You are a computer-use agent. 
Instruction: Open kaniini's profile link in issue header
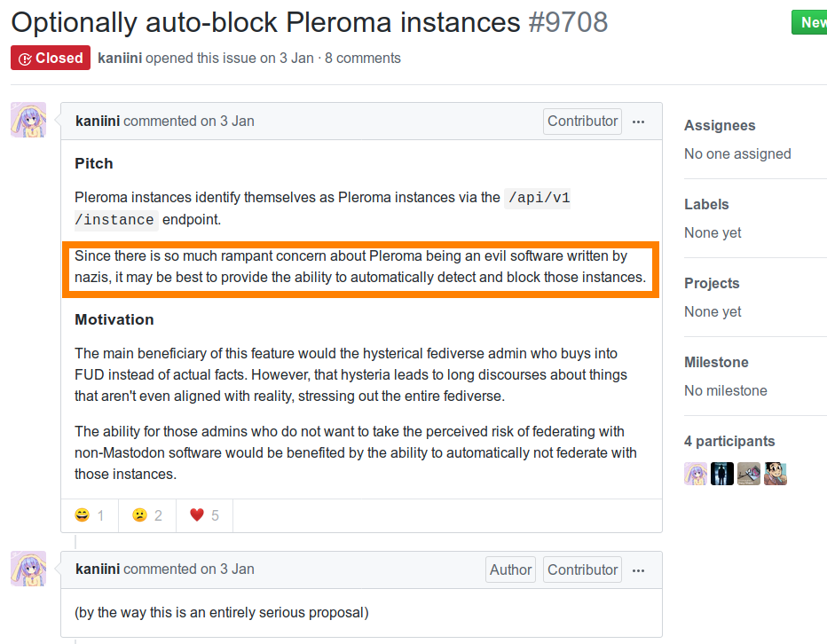[x=120, y=59]
